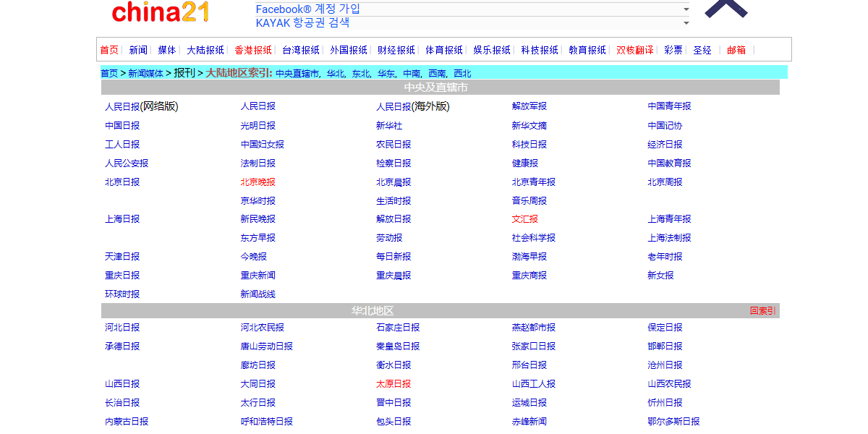Screen dimensions: 868x434
Task: Click the china21 site logo
Action: tap(161, 12)
